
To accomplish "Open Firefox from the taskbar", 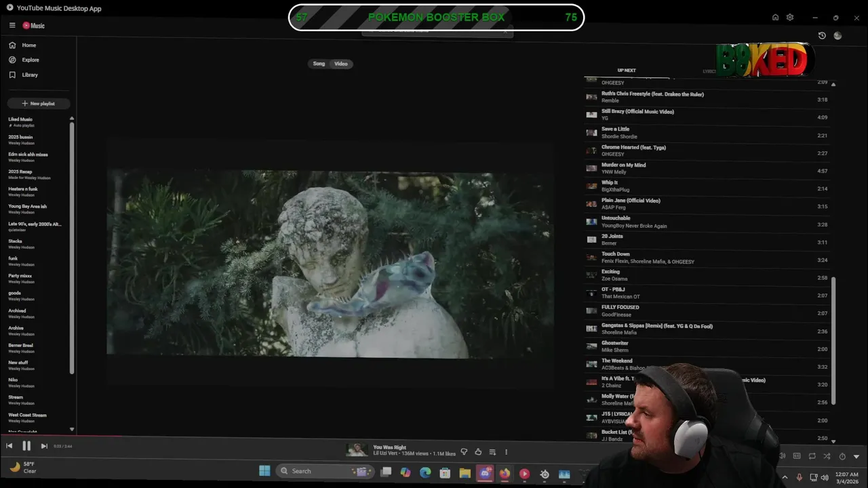I will (x=505, y=472).
